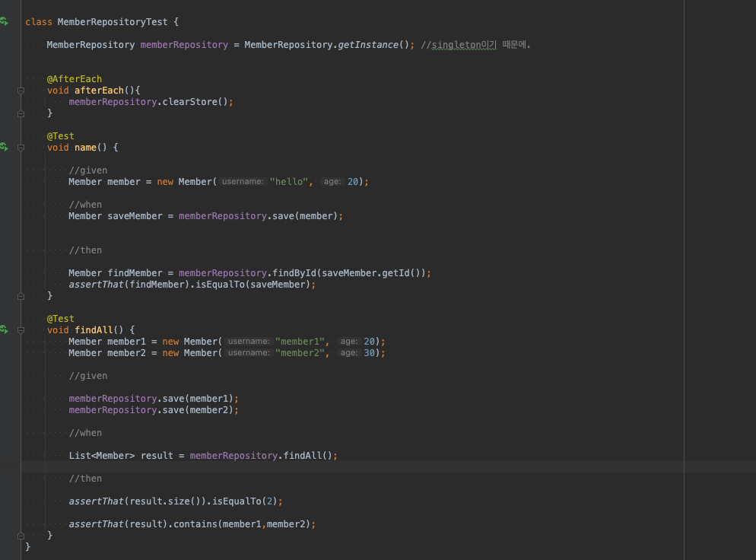Click the save(member) call
This screenshot has height=560, width=756.
(x=305, y=216)
